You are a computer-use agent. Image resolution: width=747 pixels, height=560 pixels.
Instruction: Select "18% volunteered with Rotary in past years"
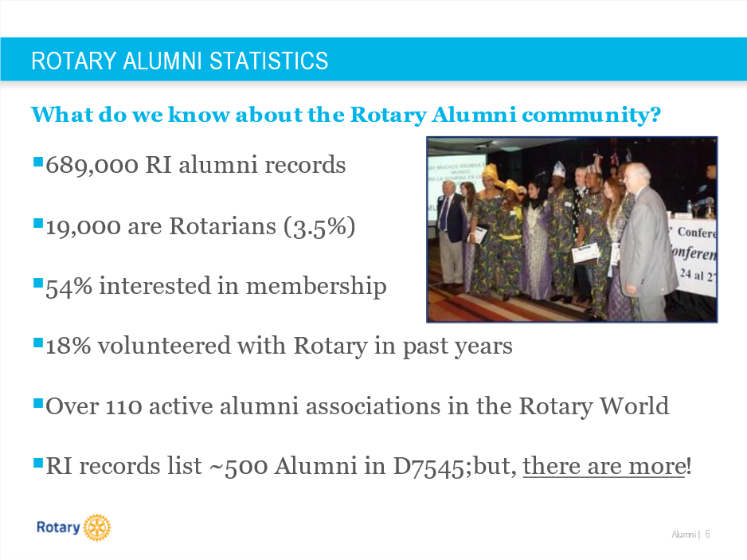pos(279,346)
